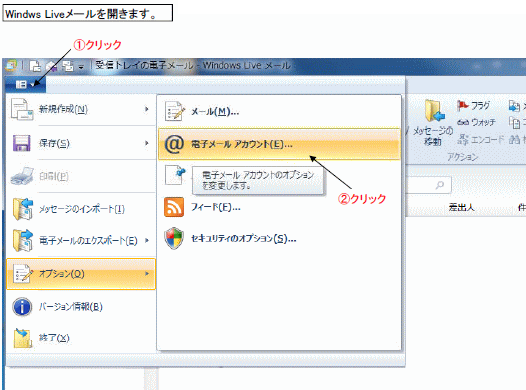This screenshot has width=526, height=390.
Task: Select 保存(S) menu entry
Action: coord(81,143)
